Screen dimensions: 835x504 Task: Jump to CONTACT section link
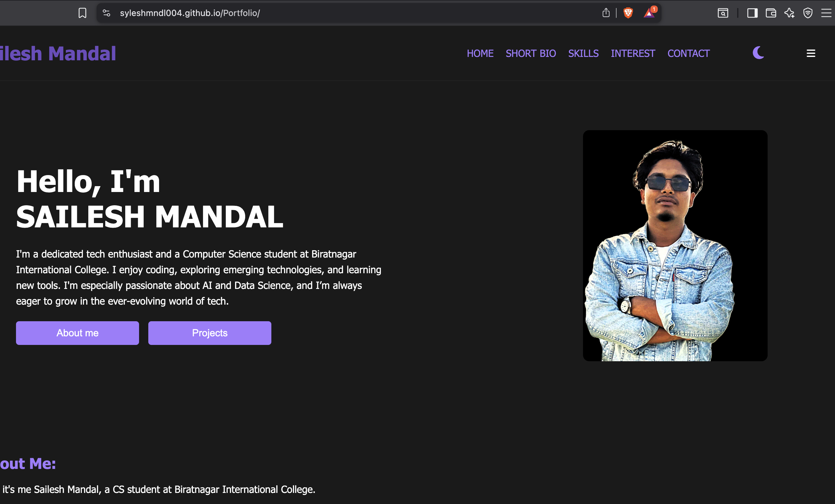[688, 54]
